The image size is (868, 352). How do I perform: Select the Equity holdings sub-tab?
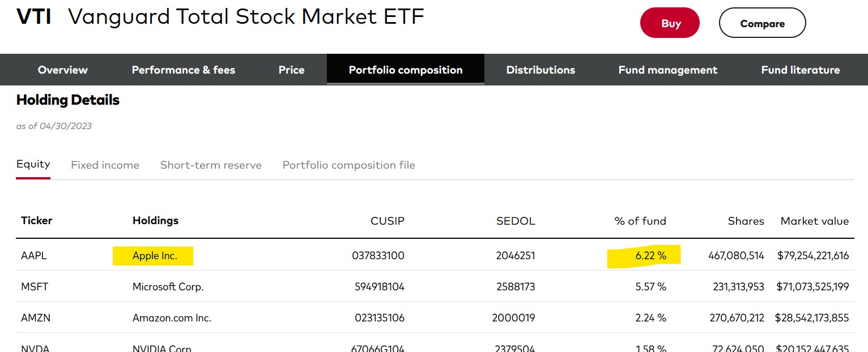tap(33, 164)
